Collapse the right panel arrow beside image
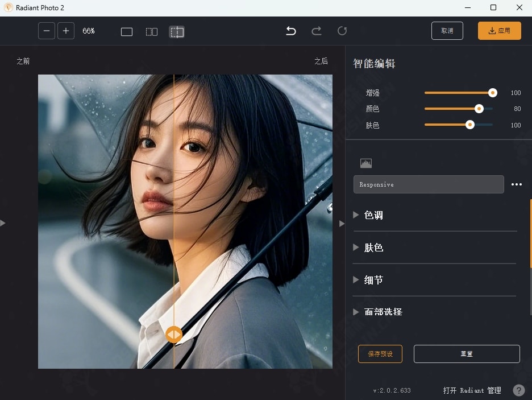Viewport: 532px width, 400px height. pos(342,224)
